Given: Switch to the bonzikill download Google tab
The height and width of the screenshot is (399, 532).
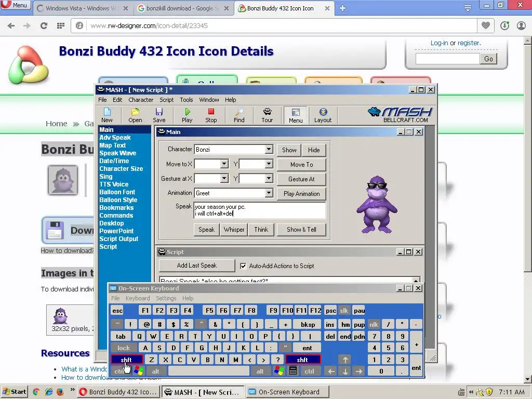Looking at the screenshot, I should coord(182,8).
